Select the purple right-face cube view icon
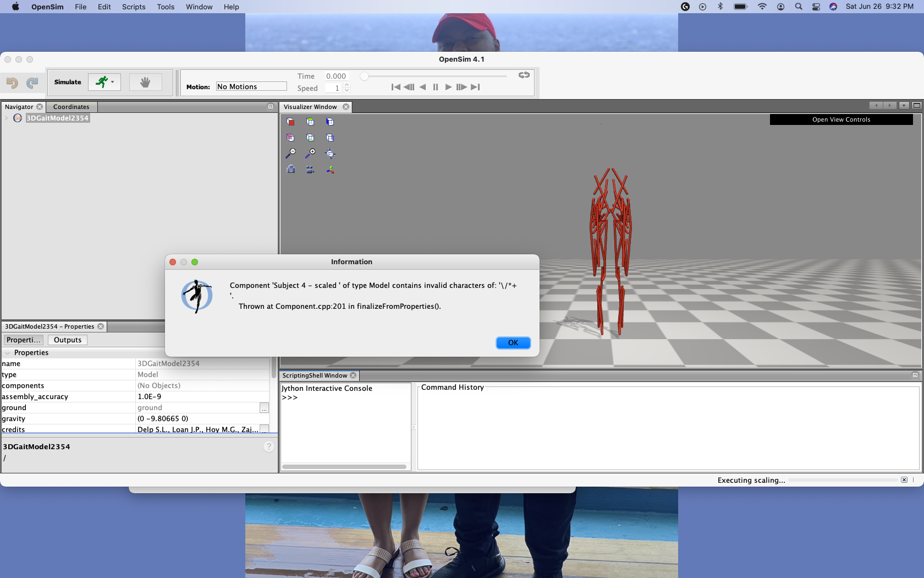 click(330, 138)
